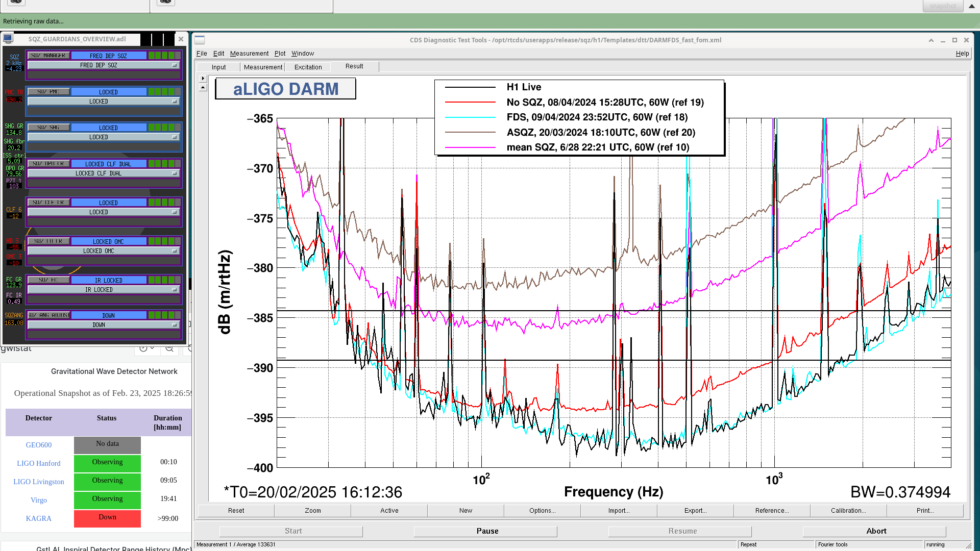Click the up-arrow pad button beside the plot
980x551 pixels.
pyautogui.click(x=203, y=88)
